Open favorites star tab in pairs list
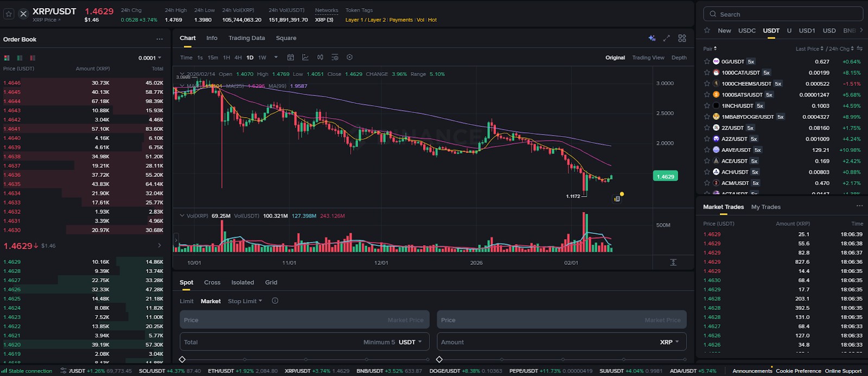The height and width of the screenshot is (376, 868). 707,30
